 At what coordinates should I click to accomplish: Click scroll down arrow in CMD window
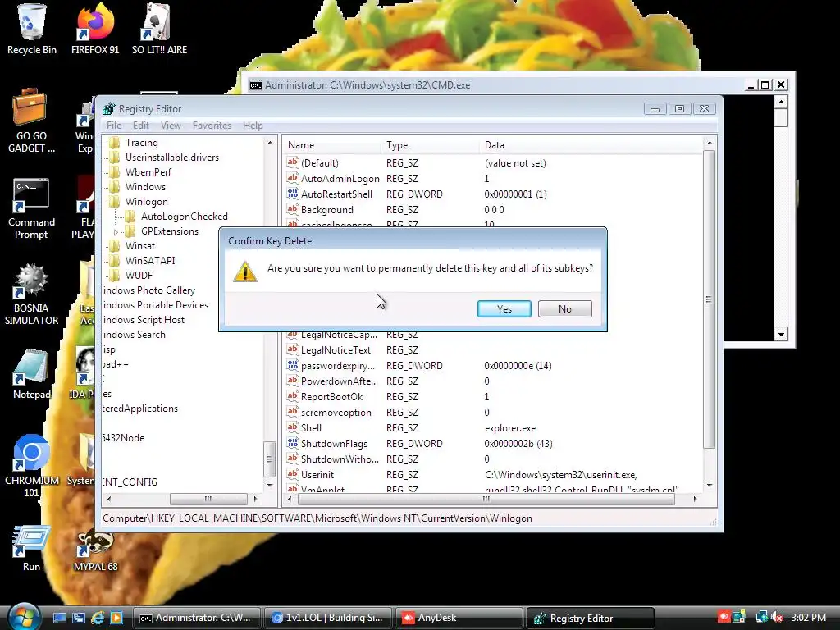coord(781,335)
